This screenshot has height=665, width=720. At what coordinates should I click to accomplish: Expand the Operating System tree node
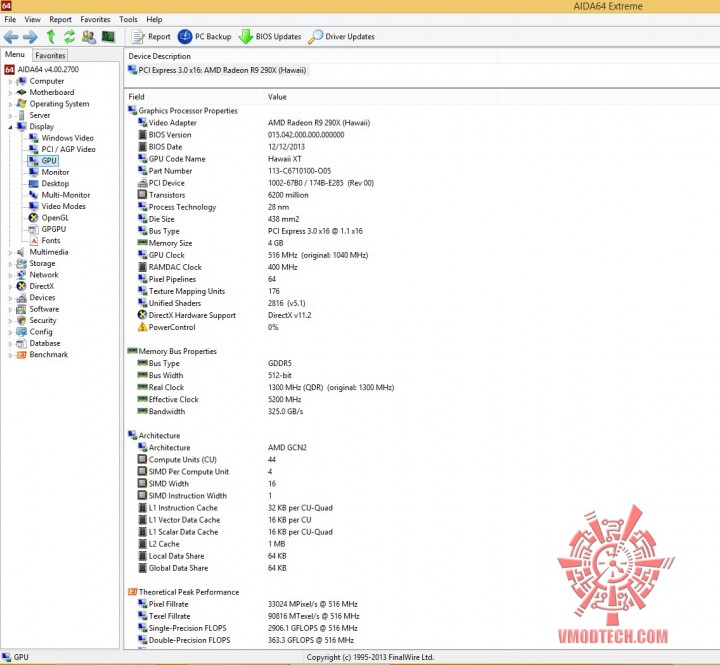pyautogui.click(x=10, y=104)
